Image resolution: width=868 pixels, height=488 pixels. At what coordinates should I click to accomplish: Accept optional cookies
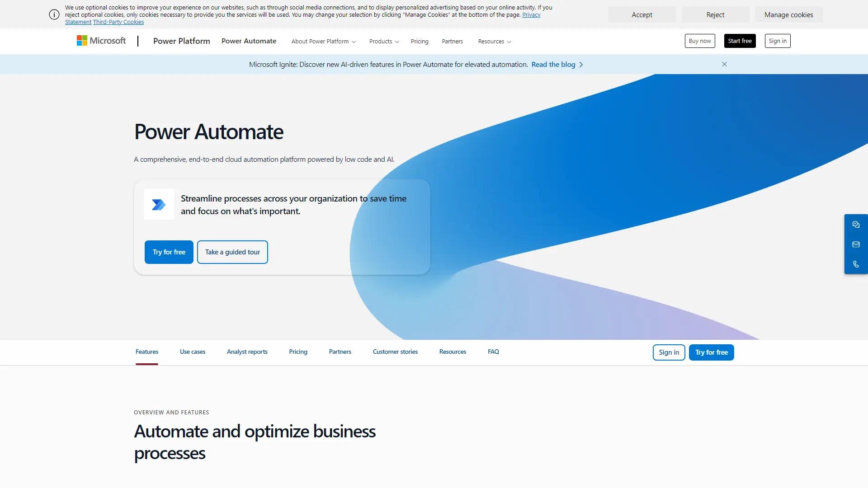[x=642, y=14]
